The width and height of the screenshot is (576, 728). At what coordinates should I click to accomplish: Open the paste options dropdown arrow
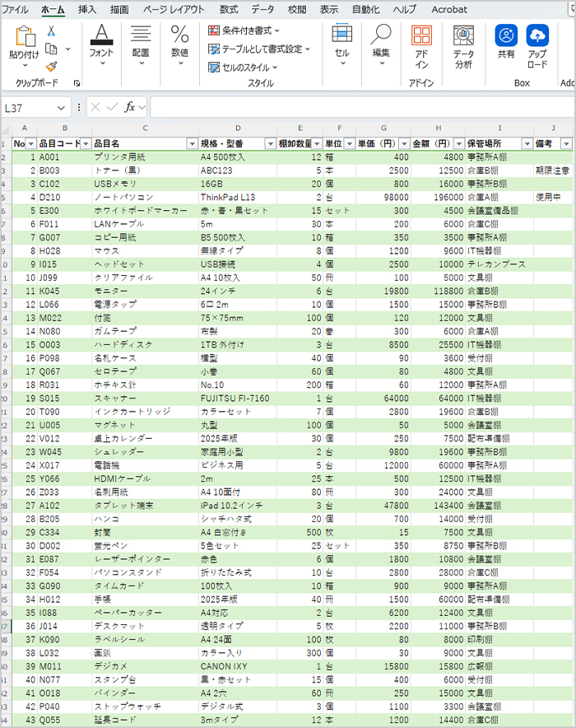[25, 65]
